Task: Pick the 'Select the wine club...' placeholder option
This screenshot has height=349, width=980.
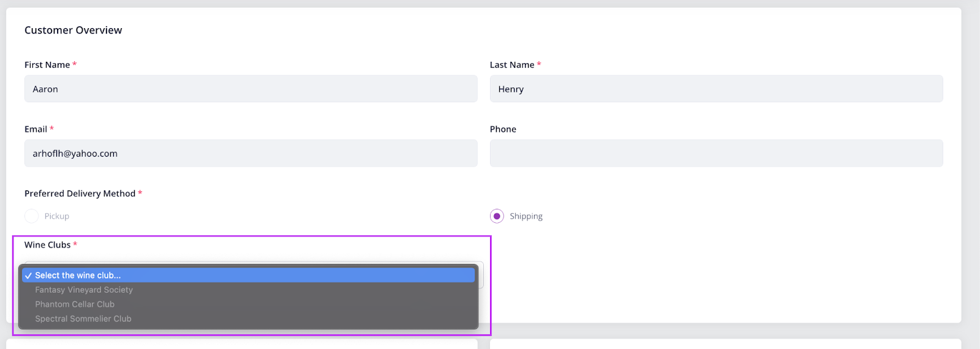Action: pos(78,276)
